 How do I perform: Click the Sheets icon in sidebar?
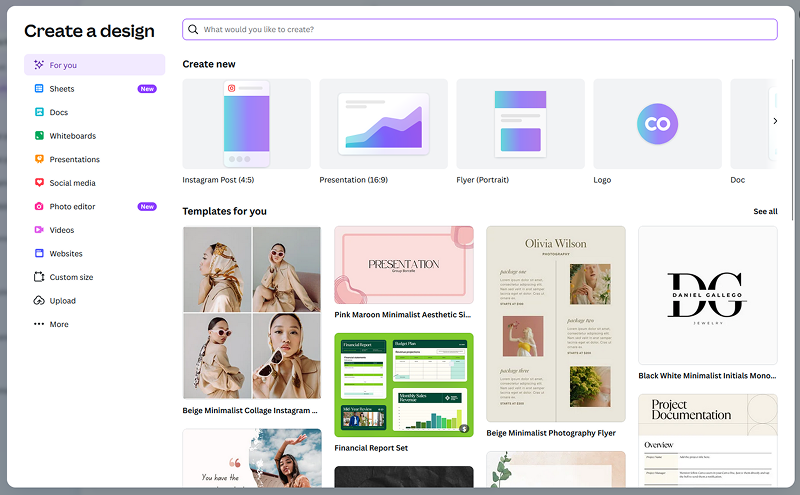(39, 89)
